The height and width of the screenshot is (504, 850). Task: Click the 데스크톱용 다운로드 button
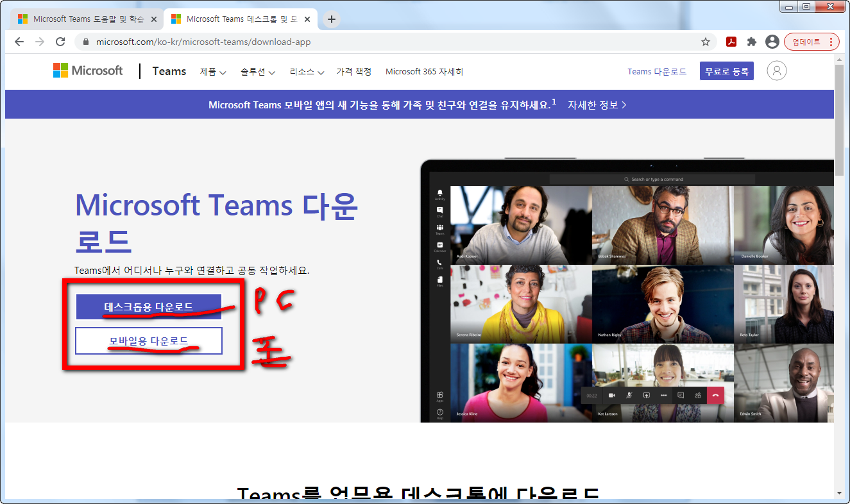pyautogui.click(x=149, y=307)
